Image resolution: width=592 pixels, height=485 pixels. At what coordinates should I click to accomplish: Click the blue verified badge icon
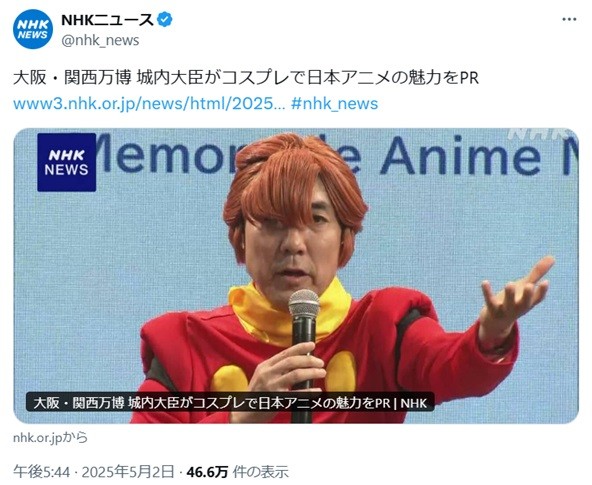coord(165,20)
